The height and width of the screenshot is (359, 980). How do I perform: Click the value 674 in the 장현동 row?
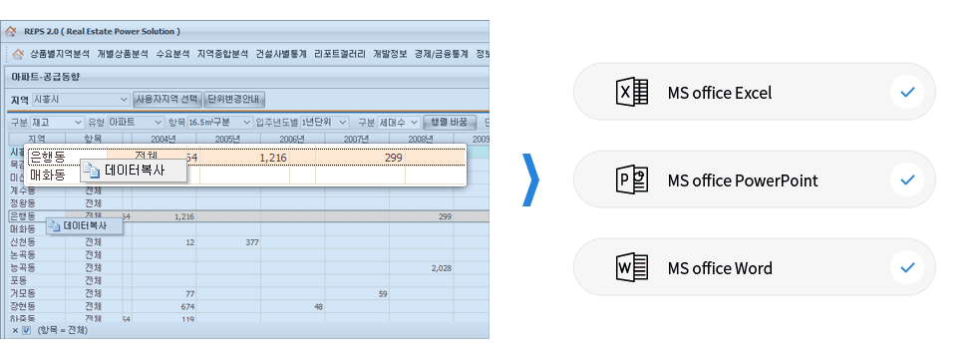187,306
